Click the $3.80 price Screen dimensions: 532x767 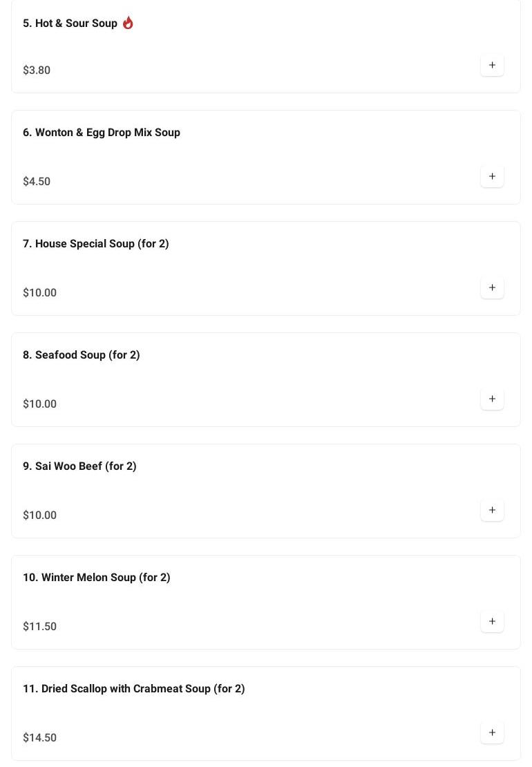pyautogui.click(x=37, y=70)
